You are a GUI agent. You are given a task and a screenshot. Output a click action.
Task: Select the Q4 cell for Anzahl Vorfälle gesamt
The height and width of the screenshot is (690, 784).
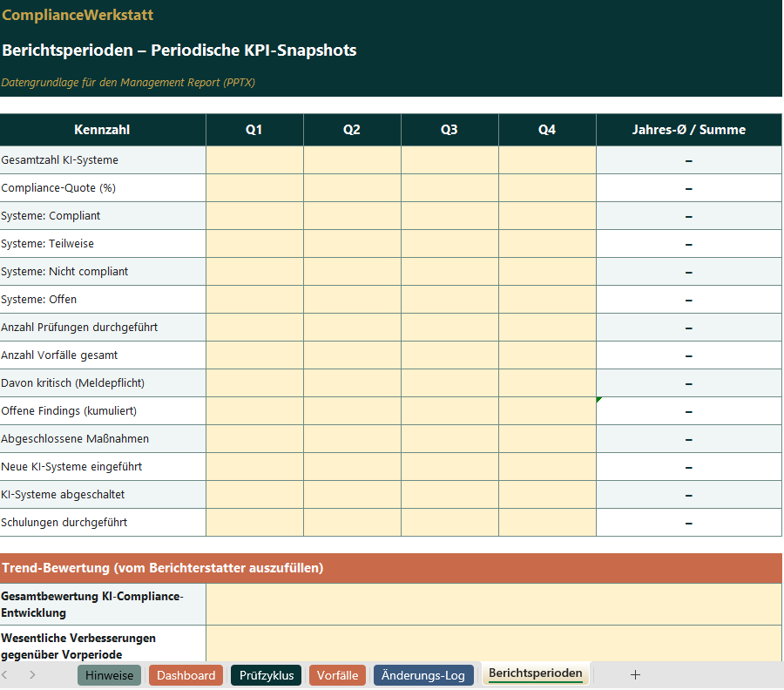click(547, 355)
